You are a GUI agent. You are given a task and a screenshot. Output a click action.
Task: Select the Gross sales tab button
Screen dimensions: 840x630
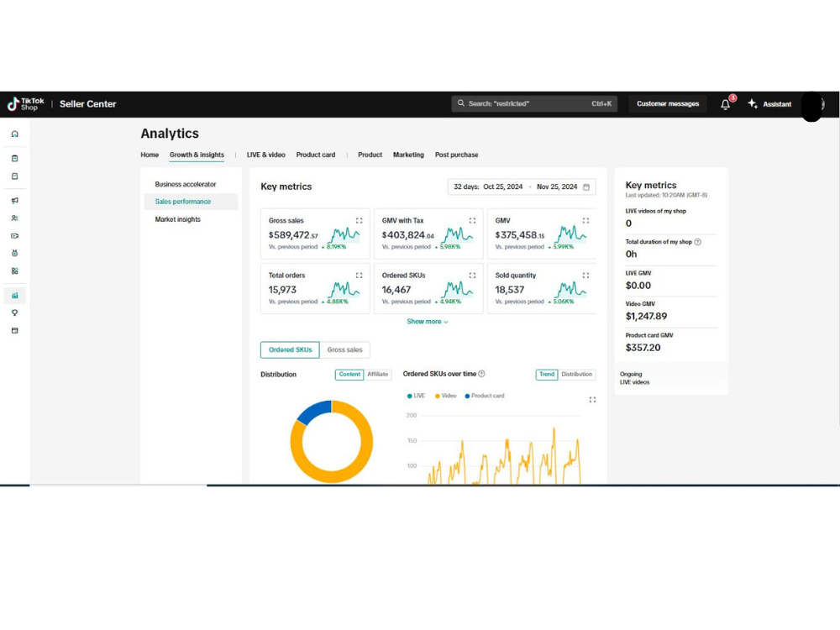click(344, 349)
